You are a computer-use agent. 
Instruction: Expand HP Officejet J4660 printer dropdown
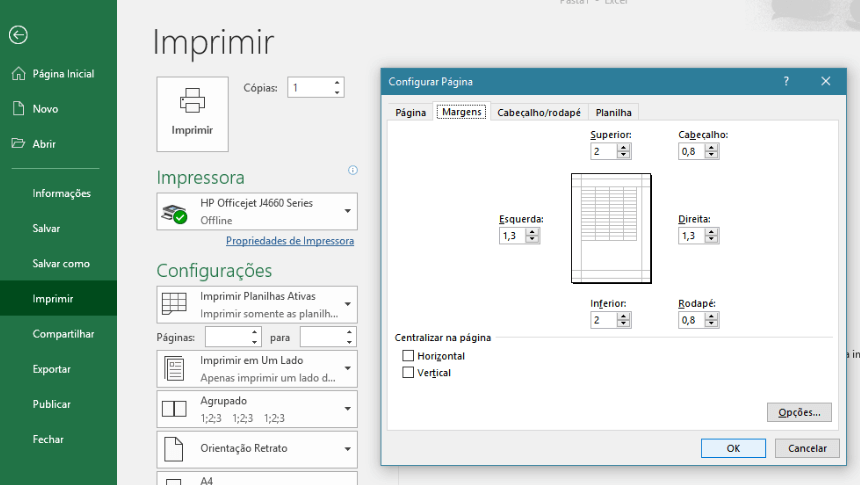tap(347, 211)
